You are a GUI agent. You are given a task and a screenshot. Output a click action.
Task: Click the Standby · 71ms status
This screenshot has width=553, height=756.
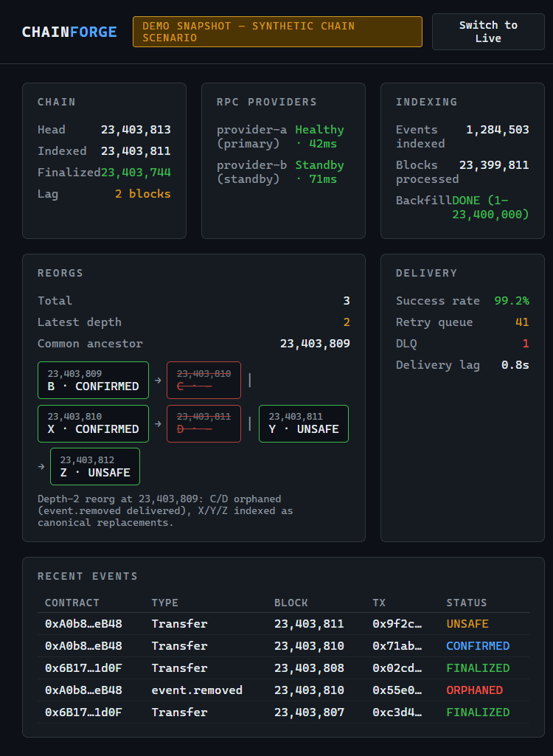pyautogui.click(x=320, y=172)
